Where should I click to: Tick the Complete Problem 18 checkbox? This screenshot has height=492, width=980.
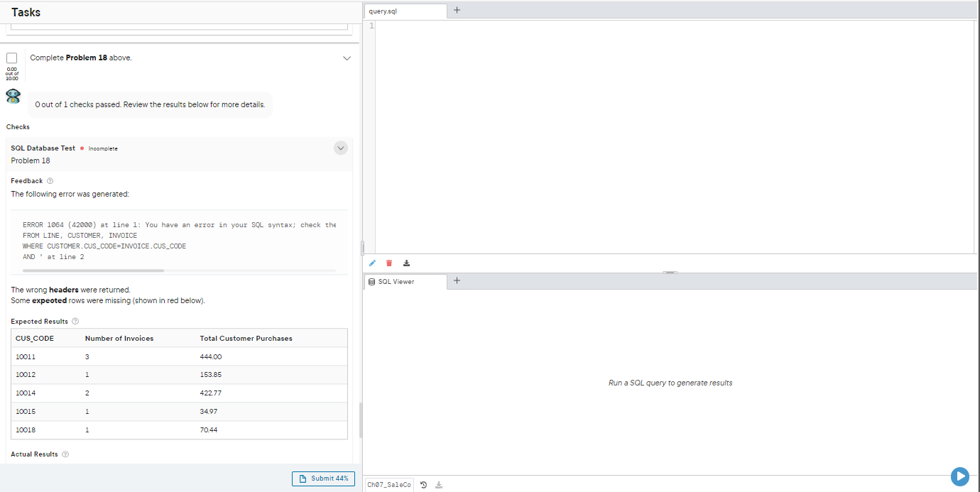[x=12, y=58]
